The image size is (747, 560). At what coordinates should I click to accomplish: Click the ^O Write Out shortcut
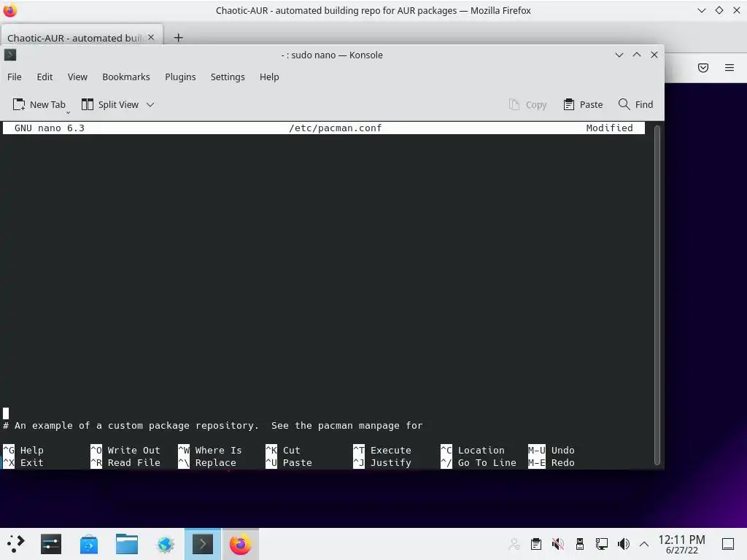[125, 450]
